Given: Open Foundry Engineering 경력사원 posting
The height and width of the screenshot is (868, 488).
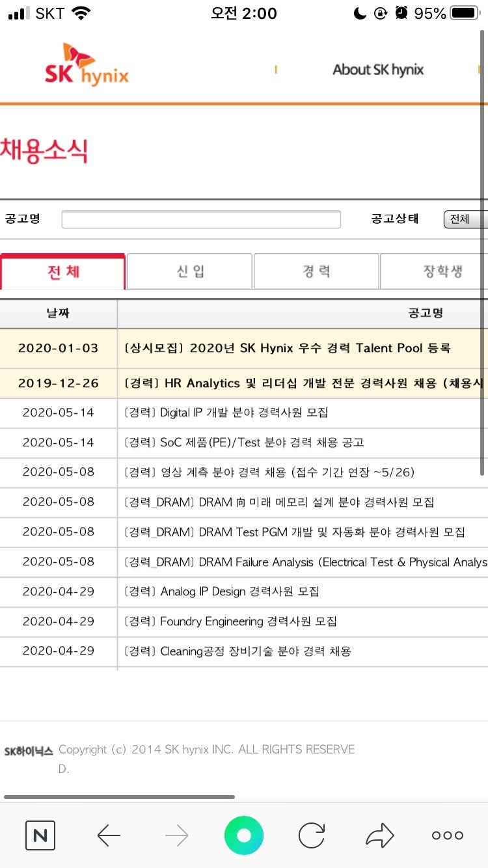Looking at the screenshot, I should click(230, 621).
